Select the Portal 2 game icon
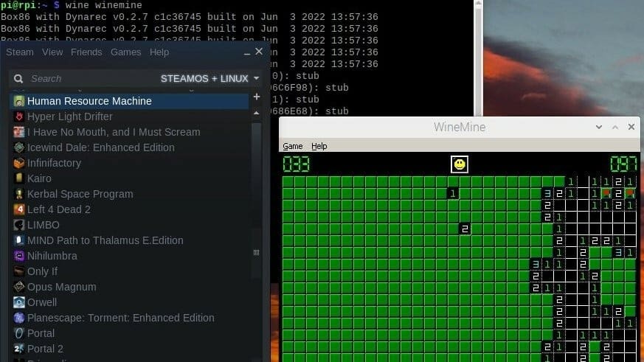The width and height of the screenshot is (644, 362). (19, 349)
